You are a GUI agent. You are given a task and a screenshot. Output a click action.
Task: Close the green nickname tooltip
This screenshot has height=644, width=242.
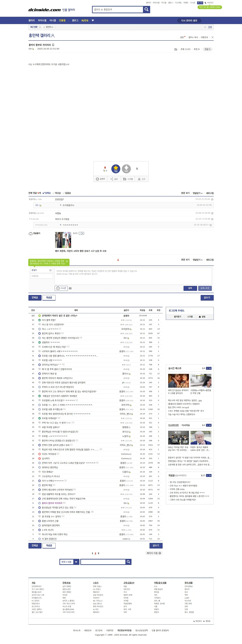[67, 261]
